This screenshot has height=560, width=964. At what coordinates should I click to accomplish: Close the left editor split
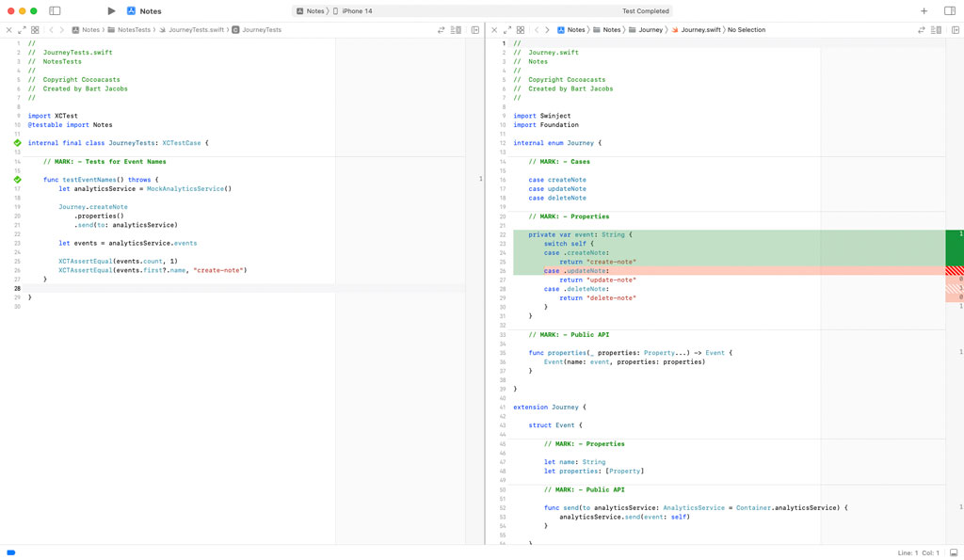[8, 29]
